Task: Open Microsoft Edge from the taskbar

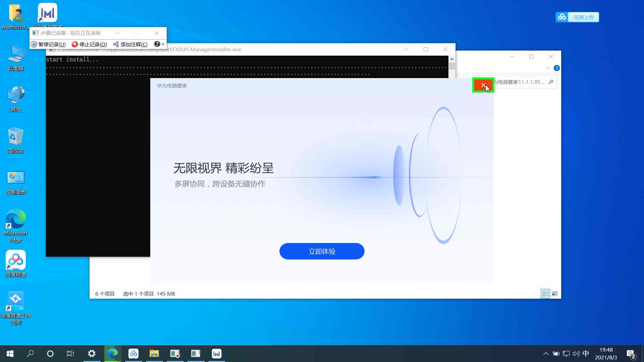Action: (x=112, y=353)
